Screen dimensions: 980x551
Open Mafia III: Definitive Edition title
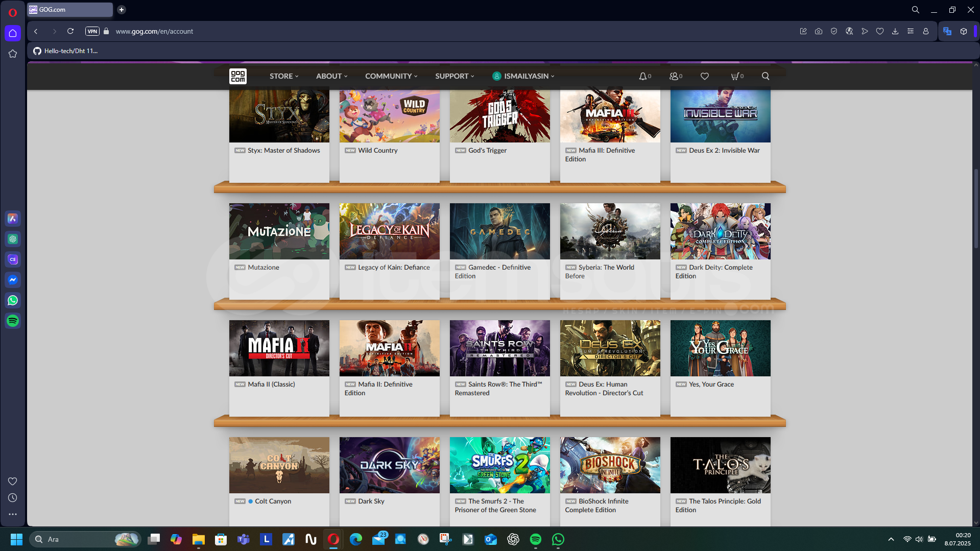click(x=600, y=155)
